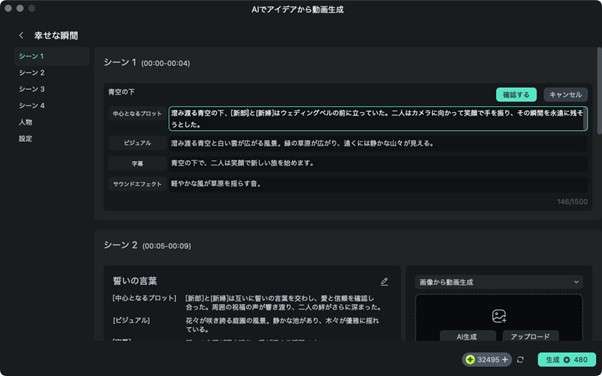The width and height of the screenshot is (602, 376).
Task: Close the window with the red button
Action: [8, 8]
